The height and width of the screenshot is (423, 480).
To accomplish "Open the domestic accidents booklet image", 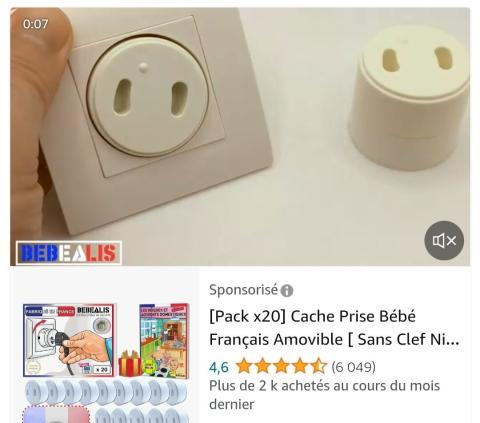I will pyautogui.click(x=164, y=340).
